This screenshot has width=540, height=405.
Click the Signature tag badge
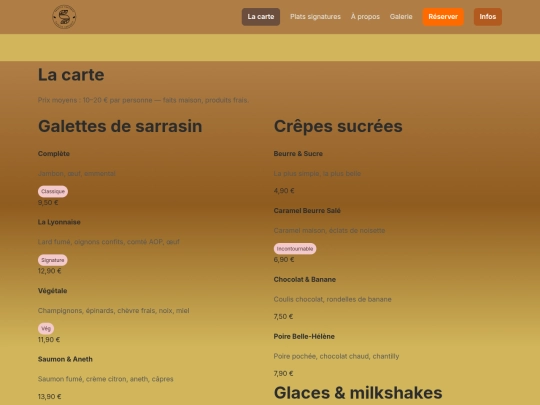[53, 260]
